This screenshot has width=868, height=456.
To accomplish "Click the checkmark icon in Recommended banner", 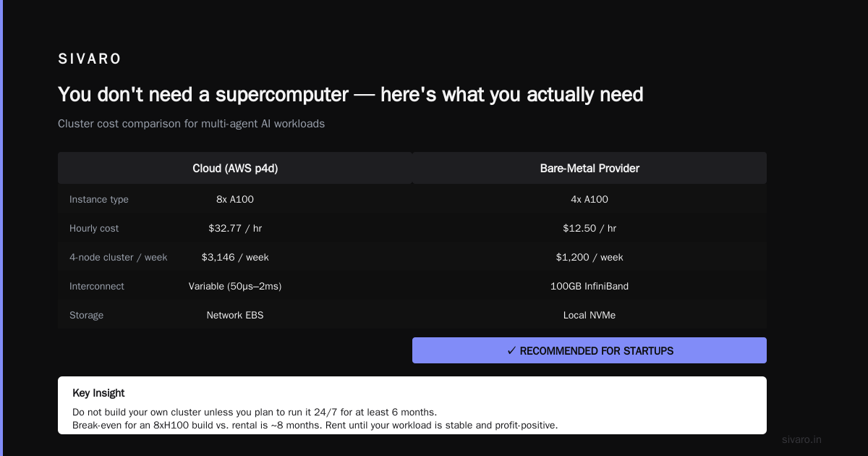I will 511,350.
